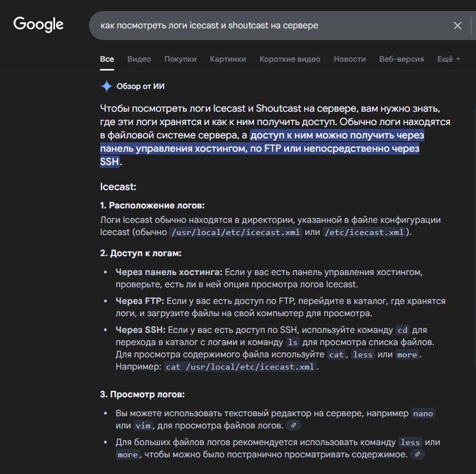This screenshot has width=476, height=474.
Task: Click the Google logo
Action: (38, 24)
